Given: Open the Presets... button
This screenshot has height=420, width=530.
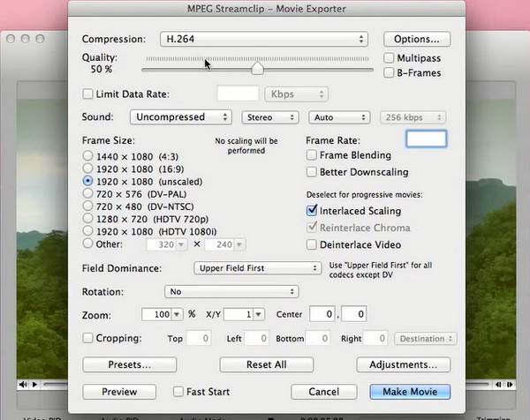Looking at the screenshot, I should [x=130, y=364].
